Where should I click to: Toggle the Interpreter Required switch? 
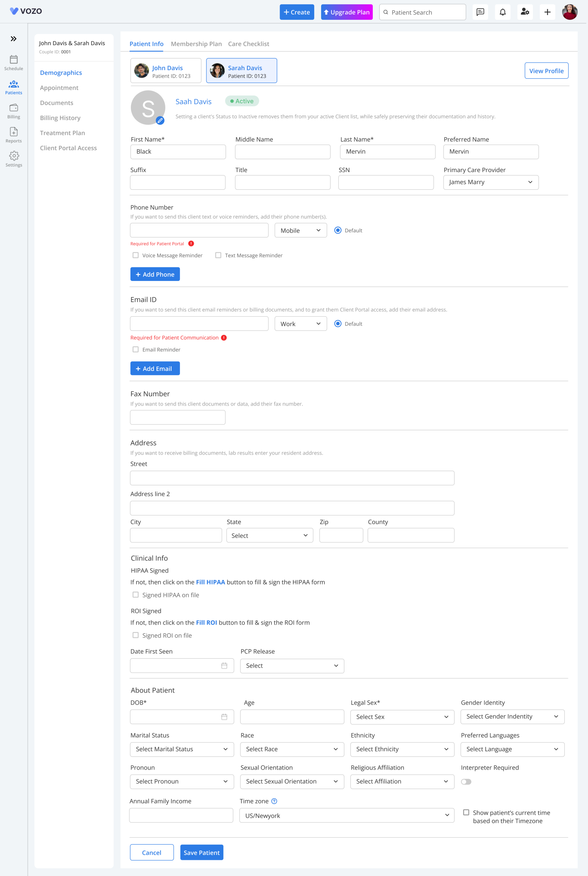coord(466,782)
